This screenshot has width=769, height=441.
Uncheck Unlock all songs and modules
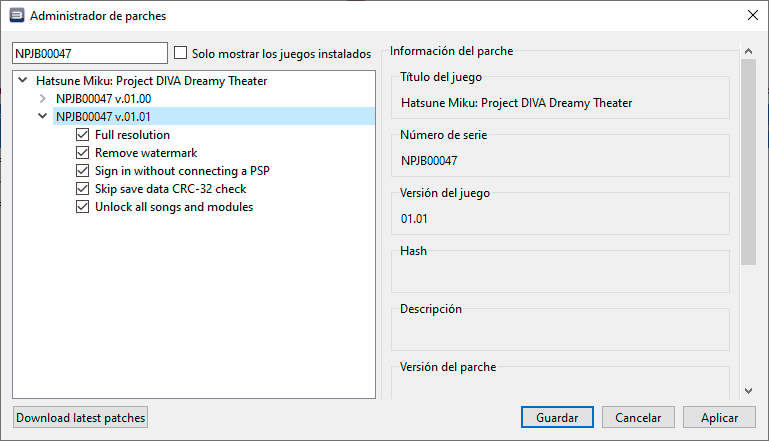click(x=82, y=207)
